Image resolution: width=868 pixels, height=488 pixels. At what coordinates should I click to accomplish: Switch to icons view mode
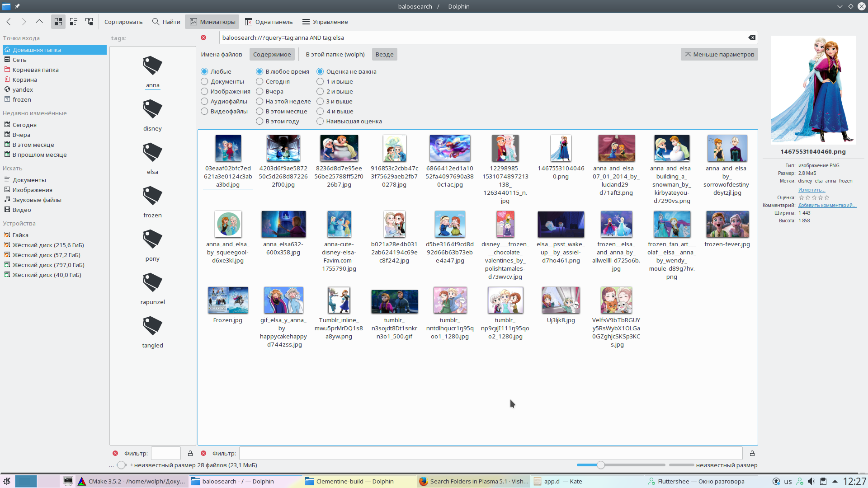click(58, 22)
